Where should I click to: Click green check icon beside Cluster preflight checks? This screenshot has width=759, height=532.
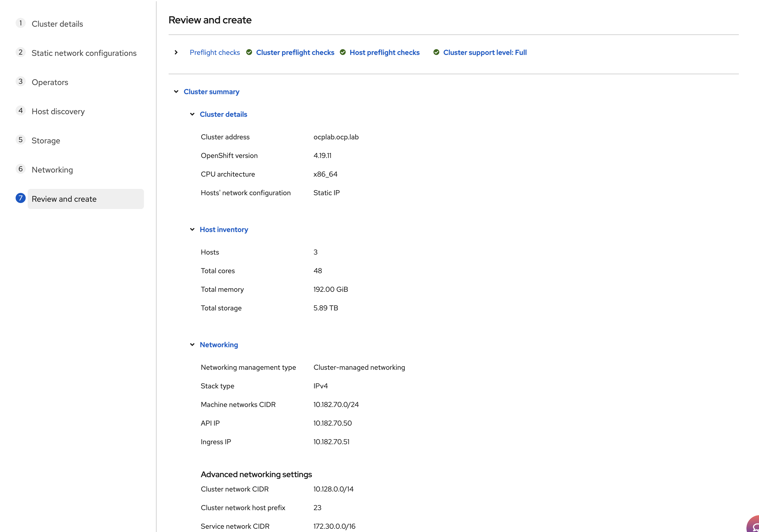pyautogui.click(x=249, y=52)
